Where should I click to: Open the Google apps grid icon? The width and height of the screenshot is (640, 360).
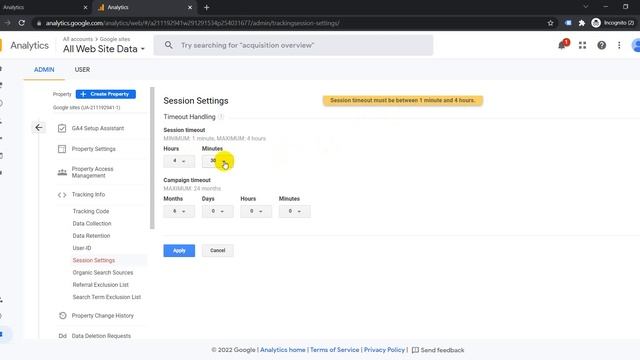point(582,45)
